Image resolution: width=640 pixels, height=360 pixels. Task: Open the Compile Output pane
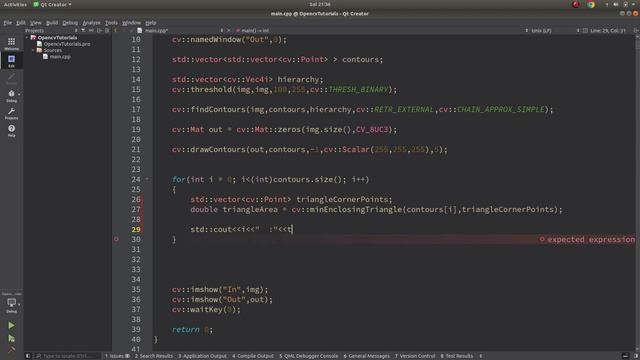point(253,356)
